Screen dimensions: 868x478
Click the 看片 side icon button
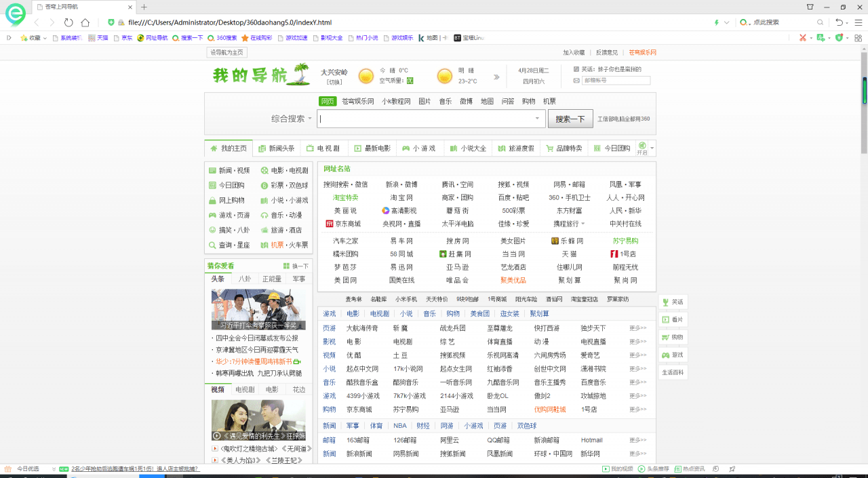pos(673,319)
